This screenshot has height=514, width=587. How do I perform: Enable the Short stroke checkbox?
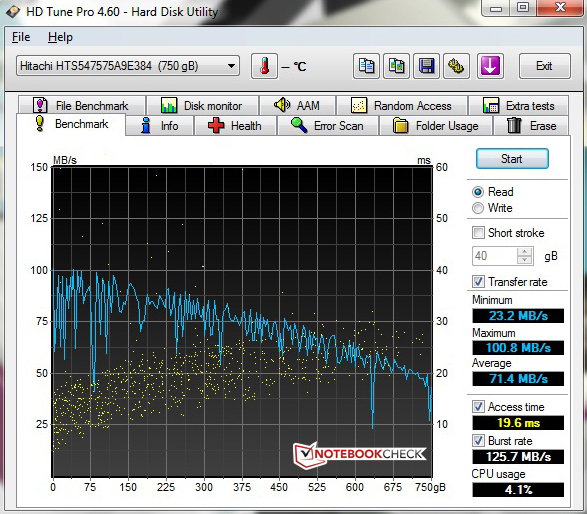point(478,232)
